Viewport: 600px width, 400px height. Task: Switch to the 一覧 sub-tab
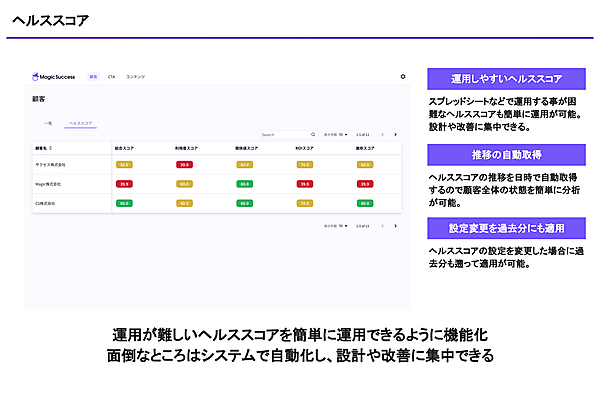coord(48,123)
